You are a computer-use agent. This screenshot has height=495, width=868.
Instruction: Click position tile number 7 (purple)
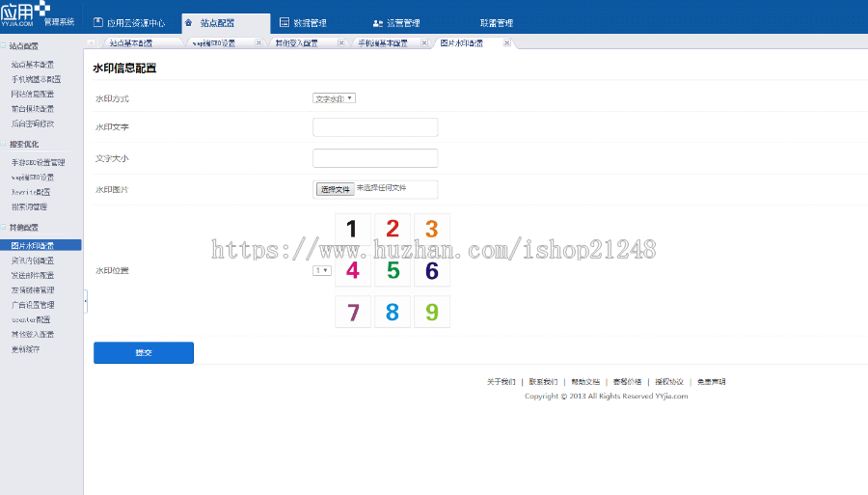(353, 313)
